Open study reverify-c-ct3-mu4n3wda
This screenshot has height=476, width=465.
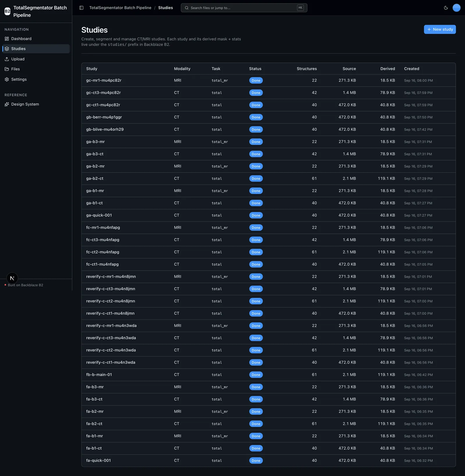click(x=111, y=338)
